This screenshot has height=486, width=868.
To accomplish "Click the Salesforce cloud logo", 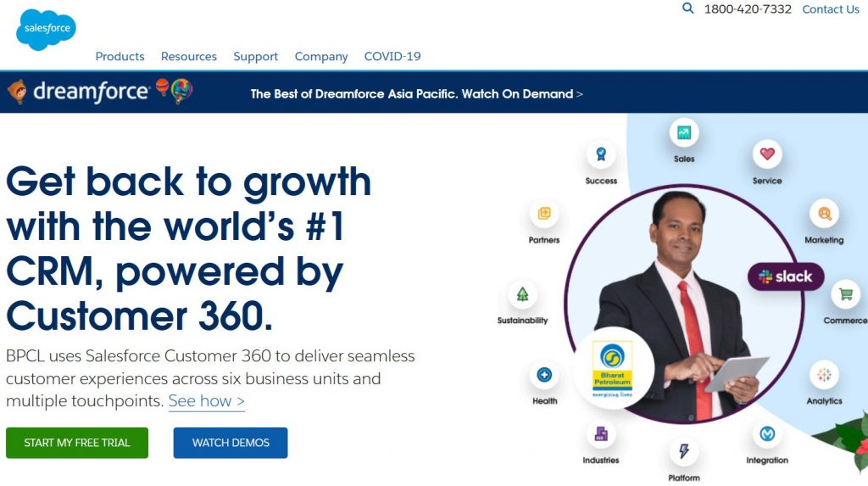I will pyautogui.click(x=46, y=30).
